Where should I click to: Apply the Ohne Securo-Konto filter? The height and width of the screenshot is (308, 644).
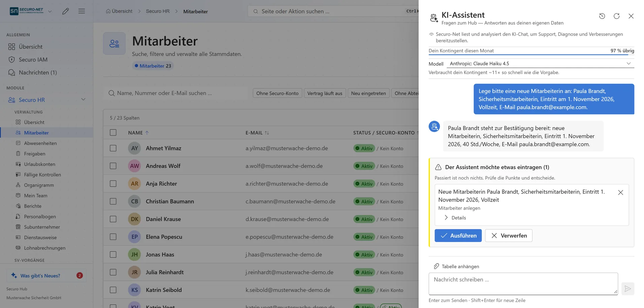(277, 93)
